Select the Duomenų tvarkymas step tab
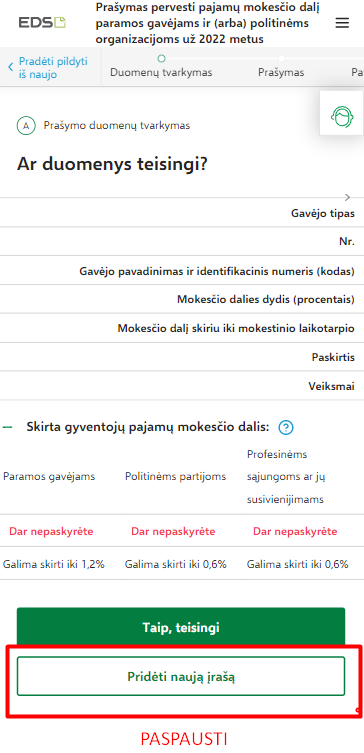364x753 pixels. point(161,73)
